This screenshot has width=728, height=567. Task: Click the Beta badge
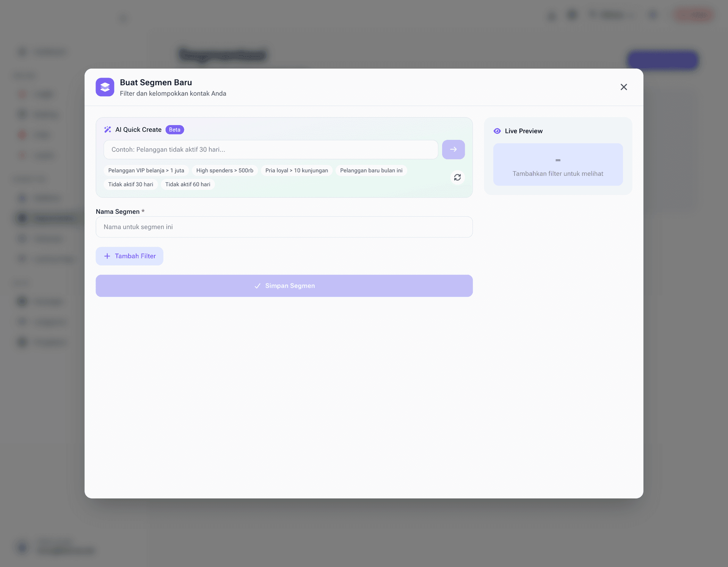coord(174,130)
